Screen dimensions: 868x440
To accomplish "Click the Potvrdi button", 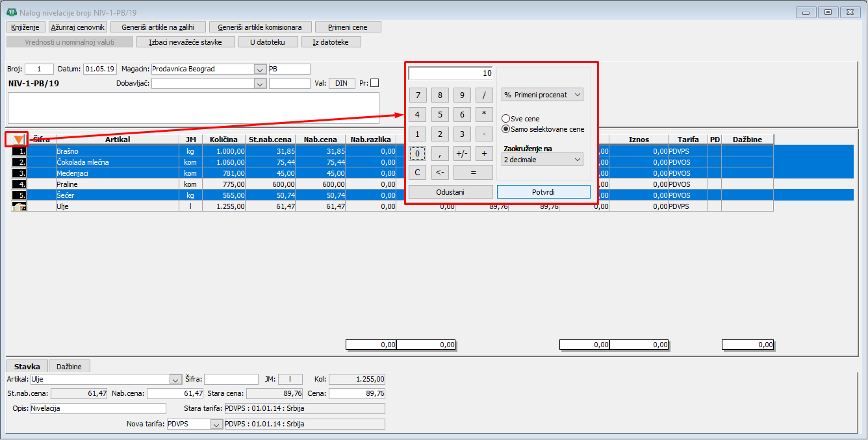I will [543, 192].
